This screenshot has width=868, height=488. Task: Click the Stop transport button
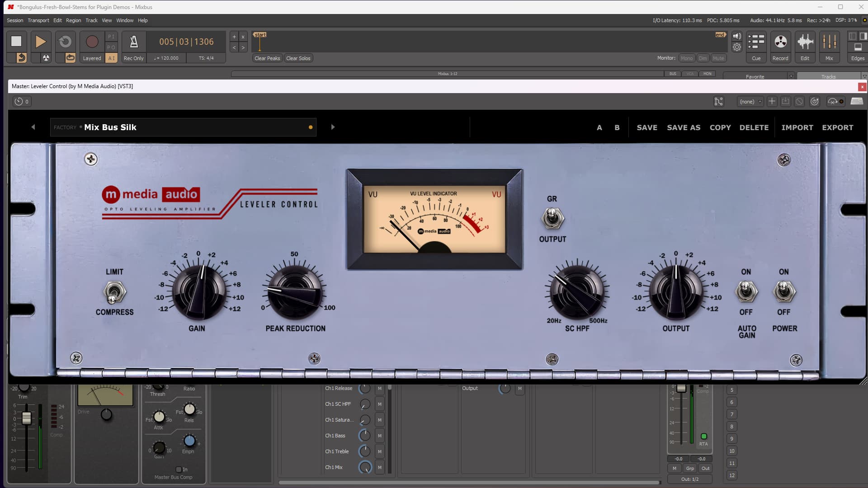point(16,41)
